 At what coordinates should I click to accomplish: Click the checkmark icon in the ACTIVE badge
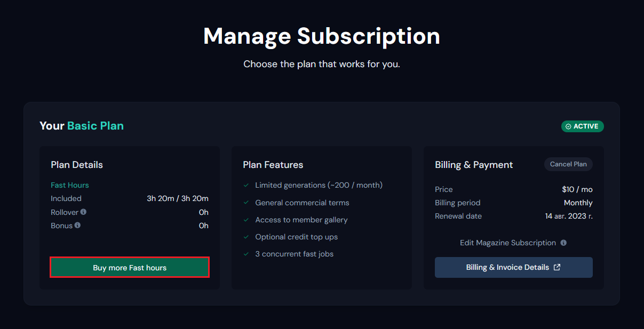[x=568, y=126]
